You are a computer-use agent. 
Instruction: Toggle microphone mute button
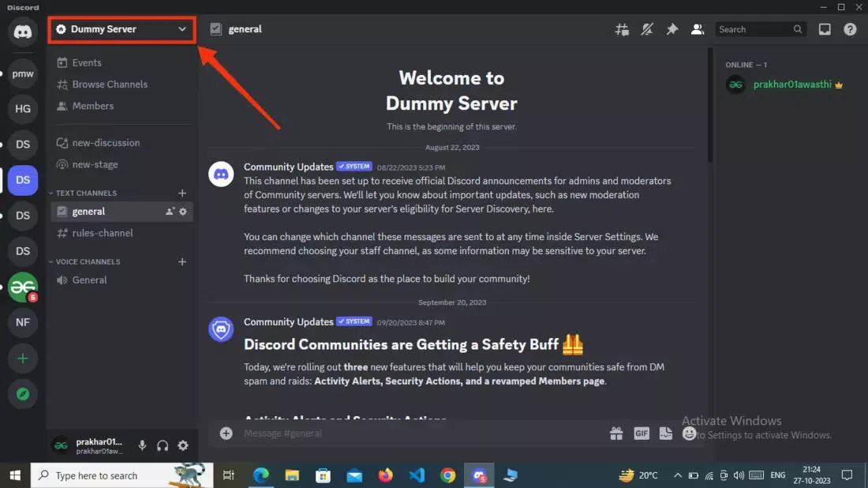(x=142, y=445)
